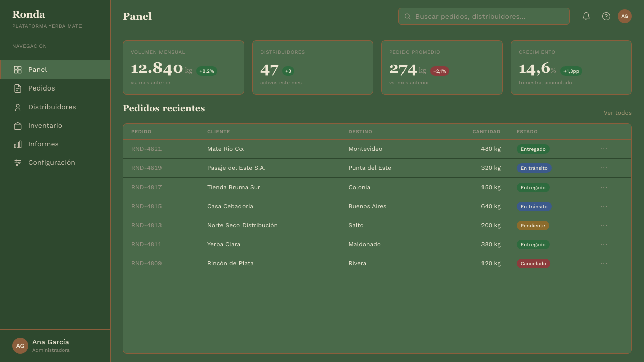Click the Pedidos document icon
This screenshot has width=644, height=362.
(x=18, y=88)
